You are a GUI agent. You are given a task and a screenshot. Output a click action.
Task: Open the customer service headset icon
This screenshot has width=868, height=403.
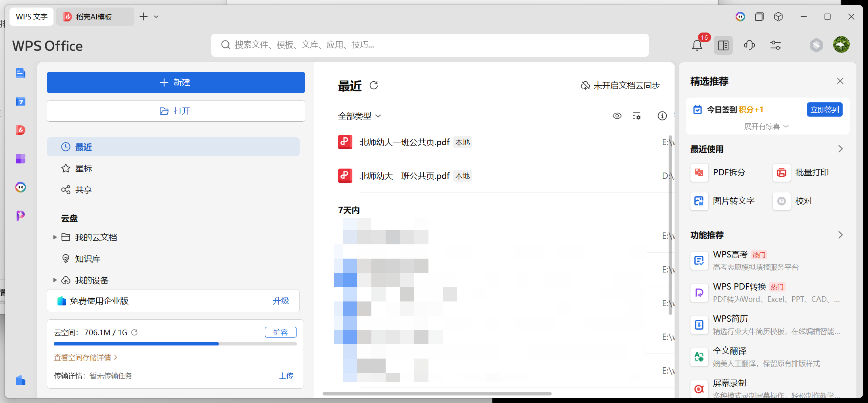[749, 45]
